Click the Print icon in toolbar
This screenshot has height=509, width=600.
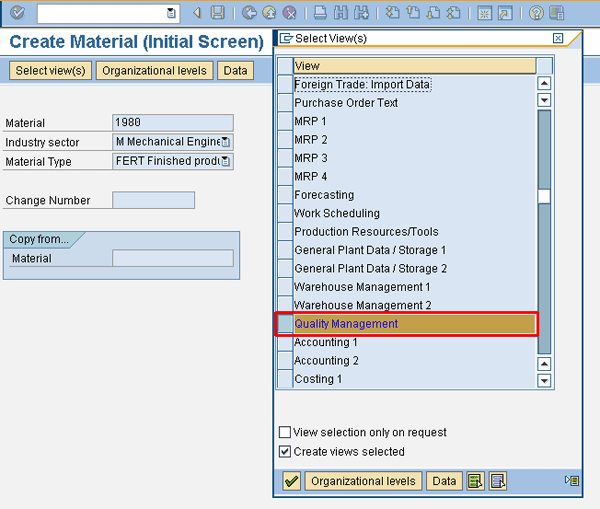319,13
